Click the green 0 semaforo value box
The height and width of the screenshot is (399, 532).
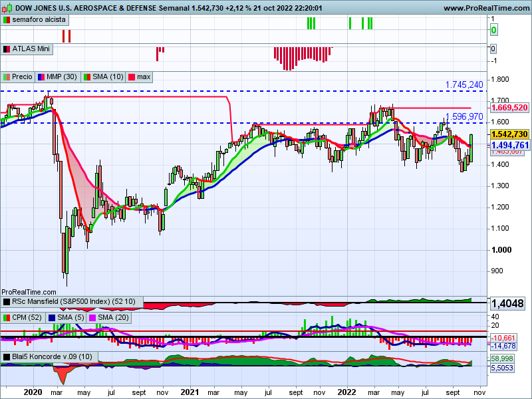[493, 30]
